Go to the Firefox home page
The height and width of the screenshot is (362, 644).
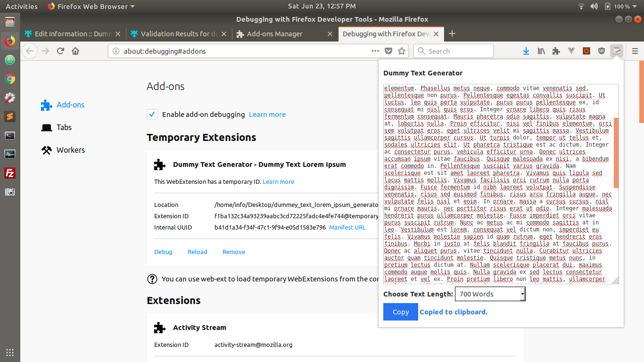tap(75, 51)
